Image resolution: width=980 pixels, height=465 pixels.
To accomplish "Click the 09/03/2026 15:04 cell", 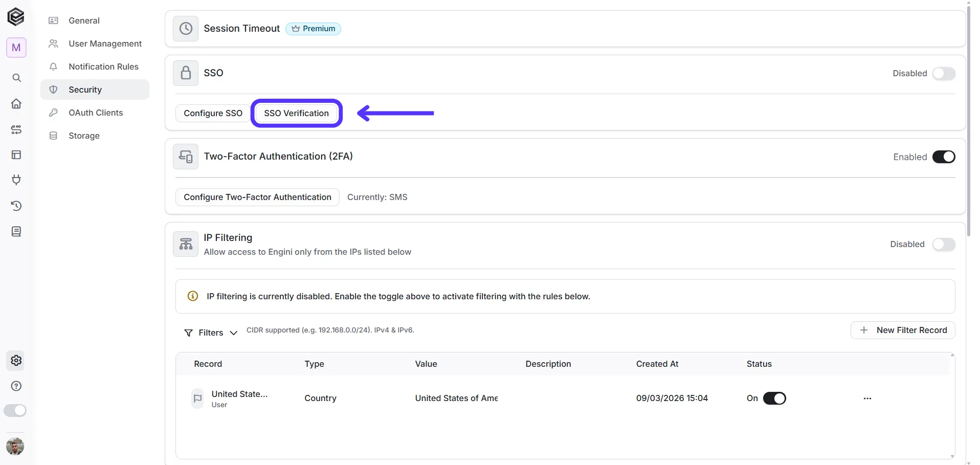I will click(672, 398).
